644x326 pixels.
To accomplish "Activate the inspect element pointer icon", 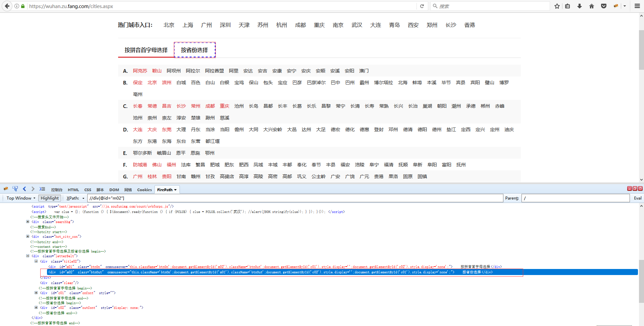I will click(15, 189).
